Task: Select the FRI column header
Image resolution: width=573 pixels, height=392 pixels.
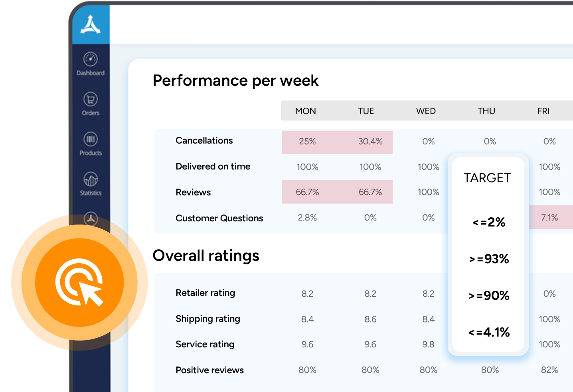Action: 543,111
